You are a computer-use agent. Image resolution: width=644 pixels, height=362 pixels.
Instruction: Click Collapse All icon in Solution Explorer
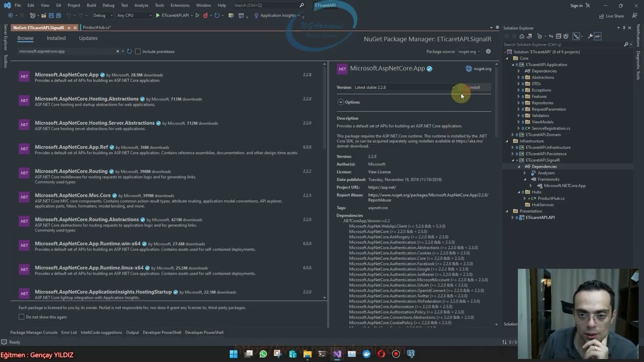pyautogui.click(x=558, y=36)
